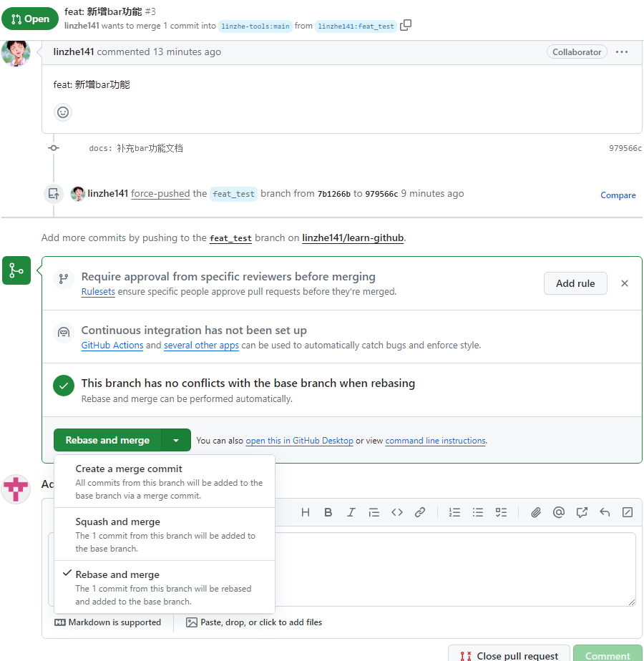Open the feat_test branch link in push hint
This screenshot has height=661, width=644.
coord(230,238)
